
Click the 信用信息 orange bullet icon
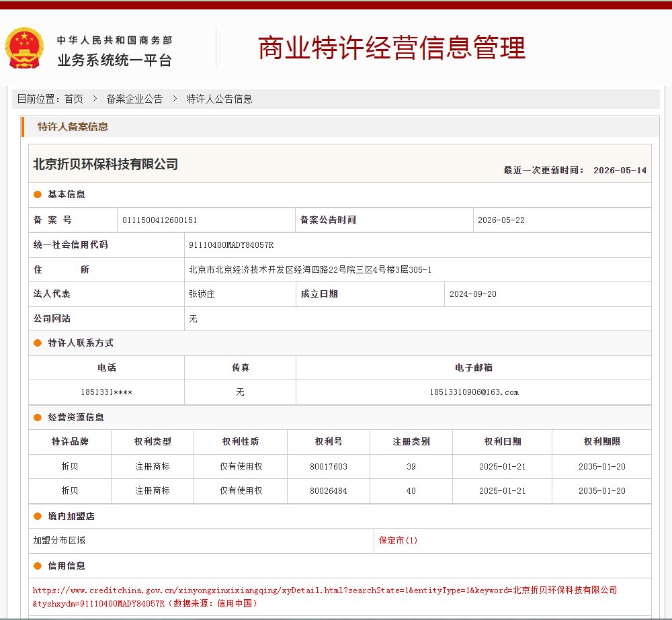(38, 566)
